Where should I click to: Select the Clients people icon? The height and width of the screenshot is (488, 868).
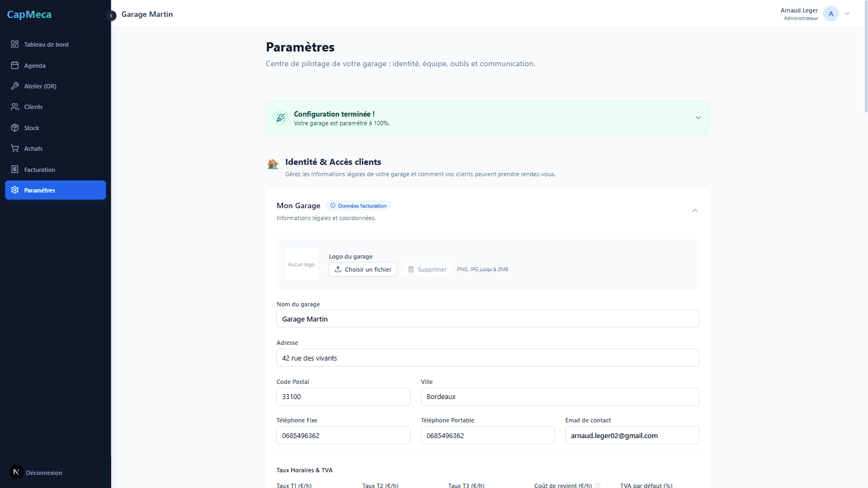tap(15, 107)
